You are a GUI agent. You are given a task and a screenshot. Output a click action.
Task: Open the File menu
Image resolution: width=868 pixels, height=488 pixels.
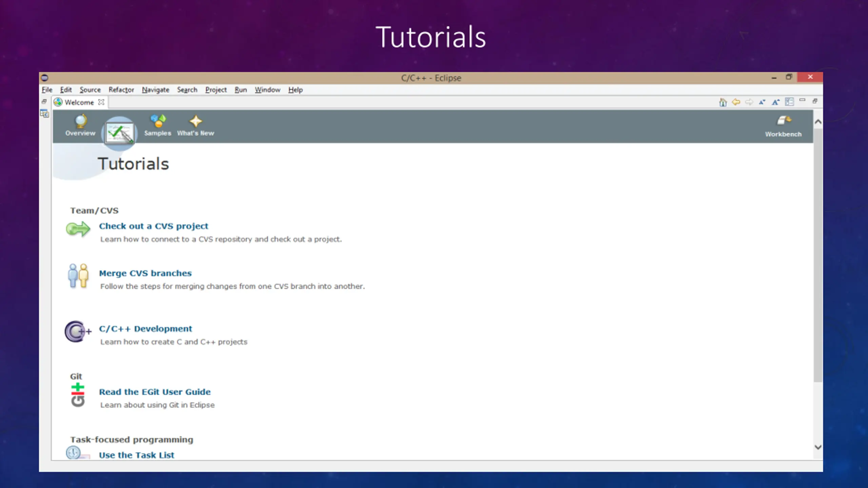(47, 90)
